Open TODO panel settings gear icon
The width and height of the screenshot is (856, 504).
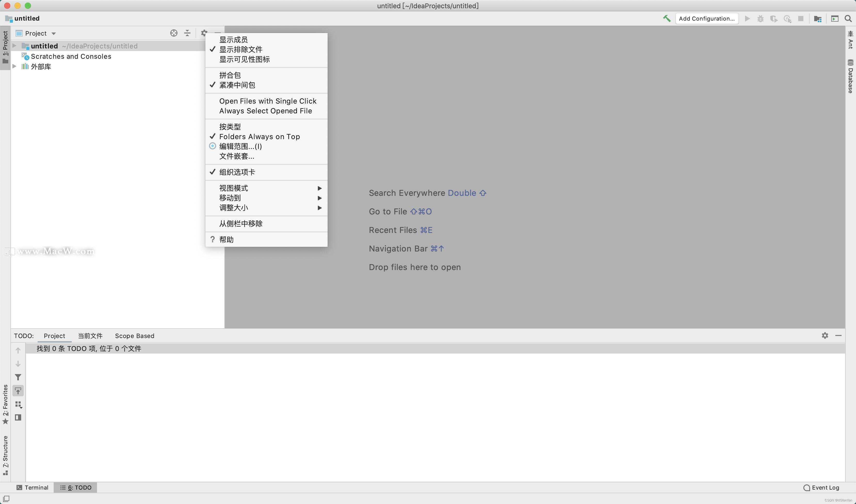pyautogui.click(x=825, y=335)
